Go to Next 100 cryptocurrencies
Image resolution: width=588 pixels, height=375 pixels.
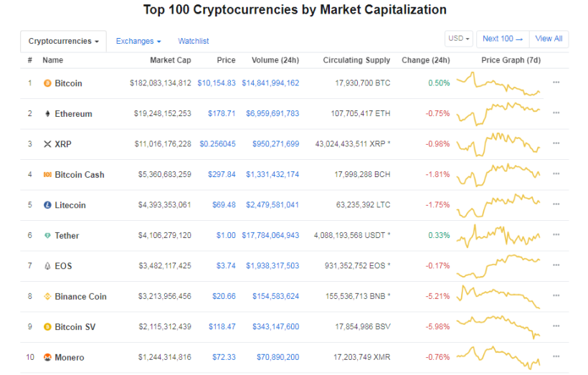coord(503,39)
